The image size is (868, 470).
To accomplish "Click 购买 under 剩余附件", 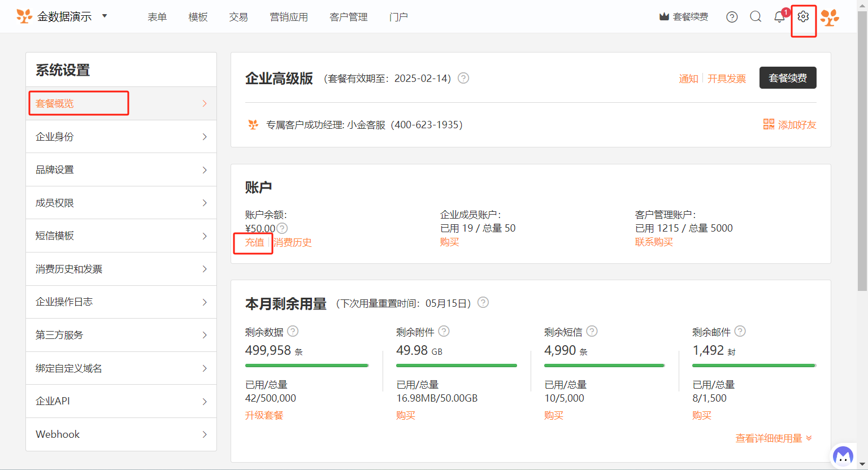I will point(406,415).
